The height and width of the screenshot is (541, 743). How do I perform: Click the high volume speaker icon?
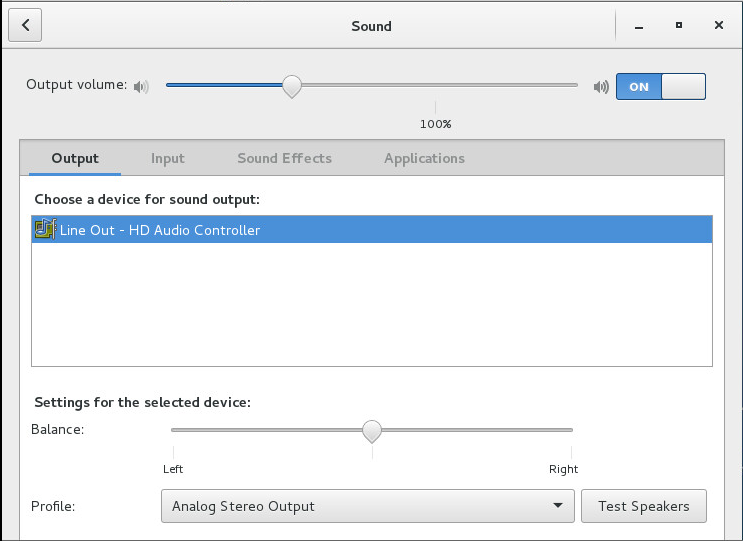(600, 86)
